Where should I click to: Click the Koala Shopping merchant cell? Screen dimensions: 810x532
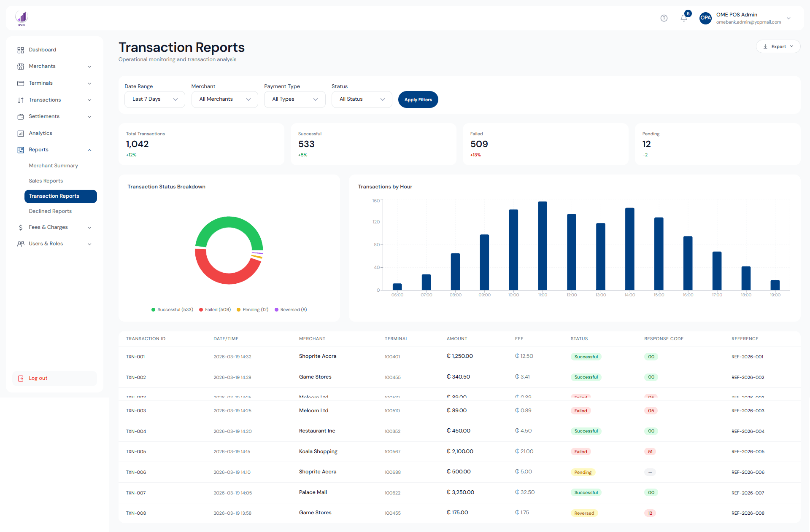pyautogui.click(x=318, y=451)
